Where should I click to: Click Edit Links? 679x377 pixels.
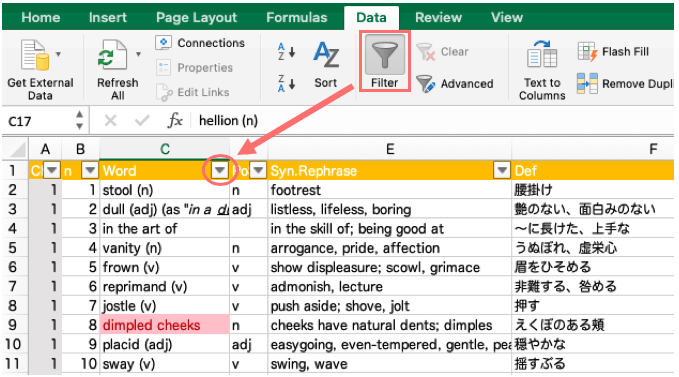[193, 92]
